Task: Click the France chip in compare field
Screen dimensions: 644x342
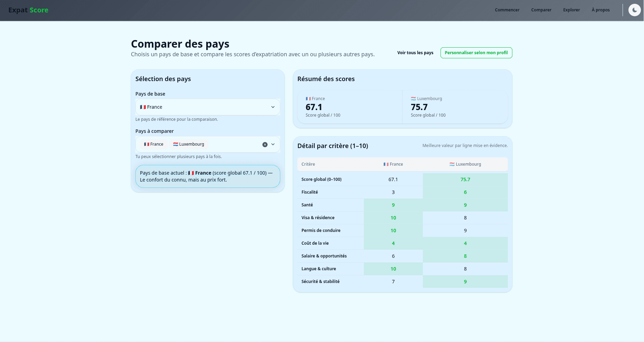Action: 154,144
